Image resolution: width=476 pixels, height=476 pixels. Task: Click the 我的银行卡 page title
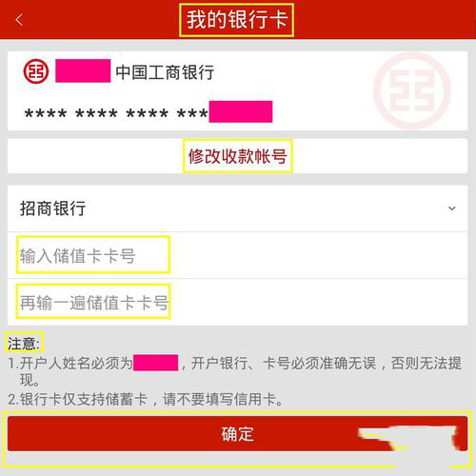[237, 20]
